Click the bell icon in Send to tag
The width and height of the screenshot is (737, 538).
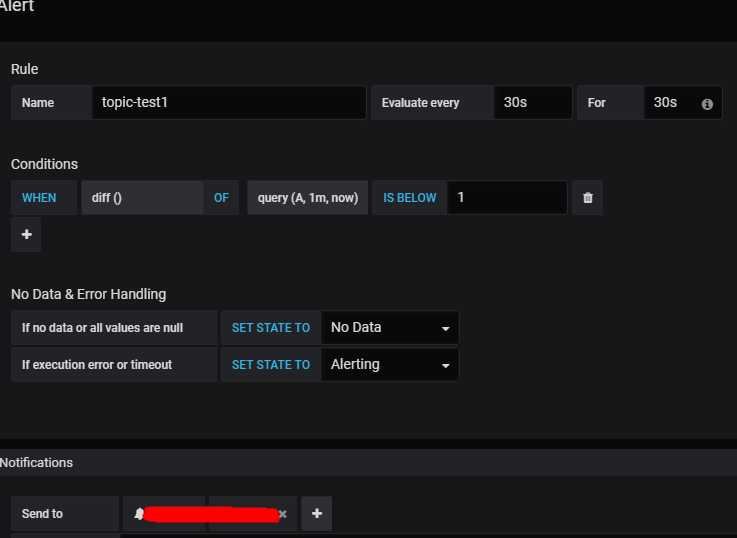coord(139,514)
